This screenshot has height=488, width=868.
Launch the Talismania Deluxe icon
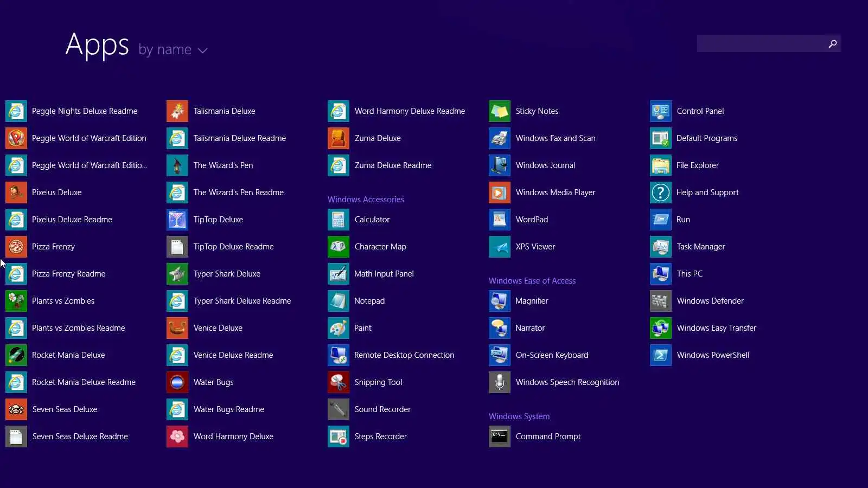[x=177, y=111]
